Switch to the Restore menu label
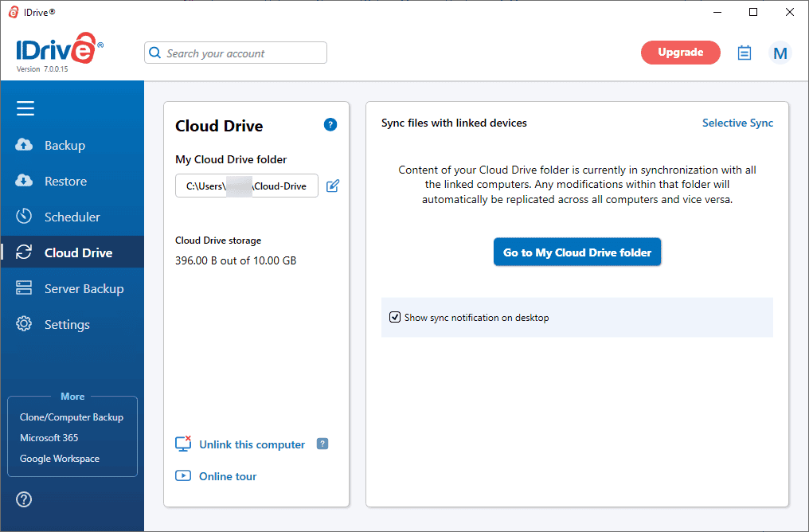The image size is (809, 532). point(65,181)
